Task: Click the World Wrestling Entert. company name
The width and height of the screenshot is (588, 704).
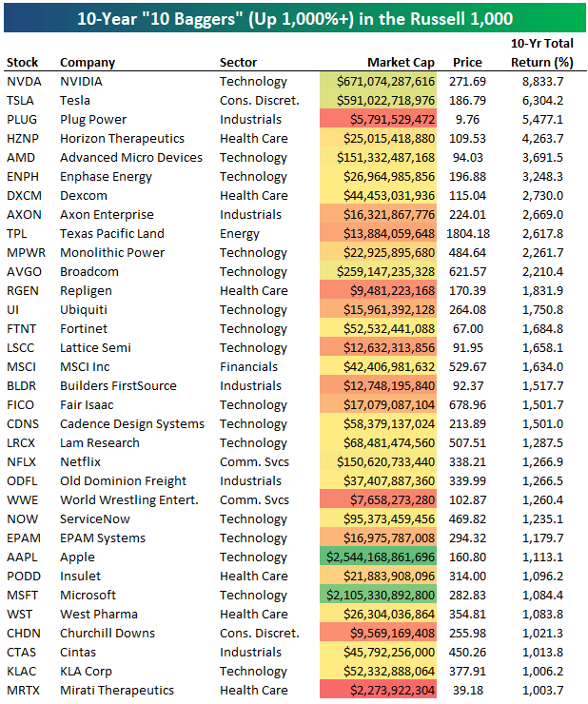Action: pos(128,500)
